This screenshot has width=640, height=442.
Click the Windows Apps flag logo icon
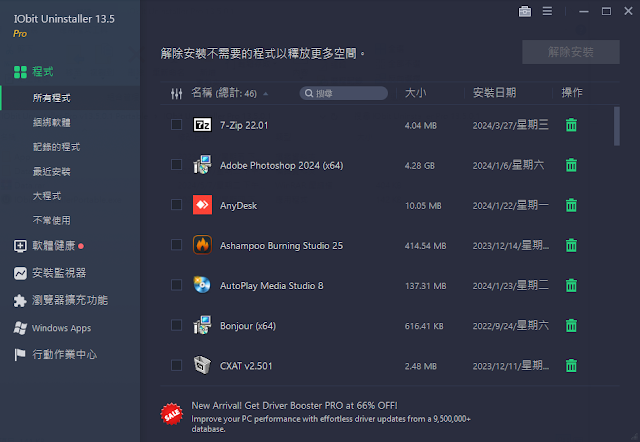pos(20,328)
